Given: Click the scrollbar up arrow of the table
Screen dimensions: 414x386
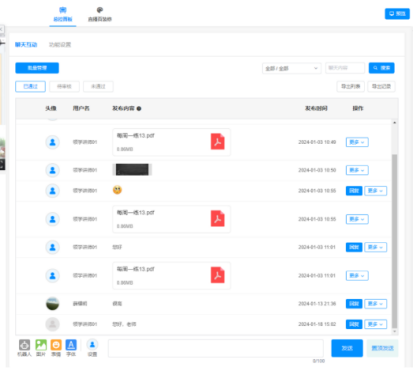Looking at the screenshot, I should 395,123.
